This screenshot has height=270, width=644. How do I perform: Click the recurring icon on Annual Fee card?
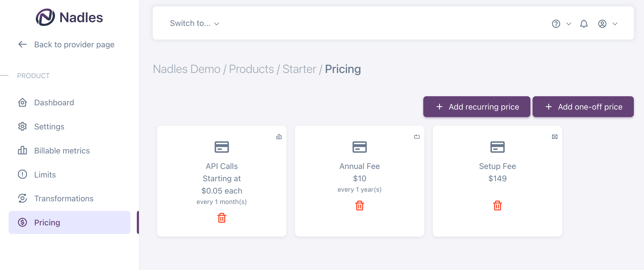click(x=417, y=137)
